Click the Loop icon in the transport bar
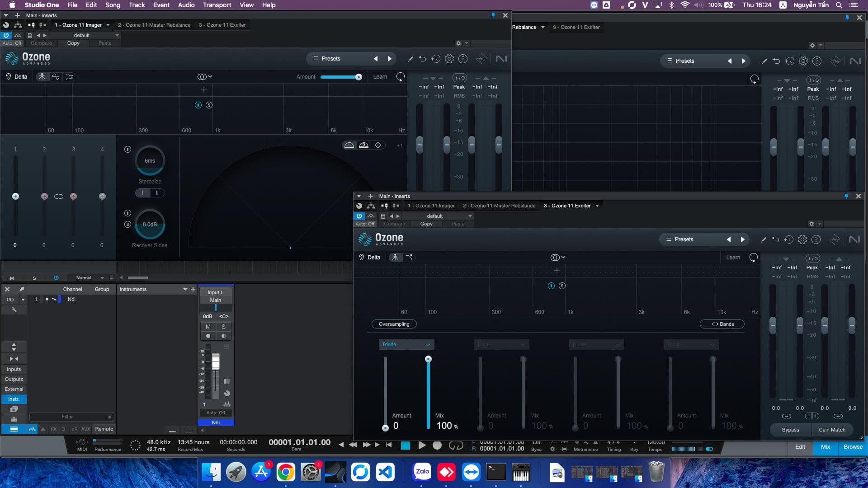The width and height of the screenshot is (868, 488). 456,446
